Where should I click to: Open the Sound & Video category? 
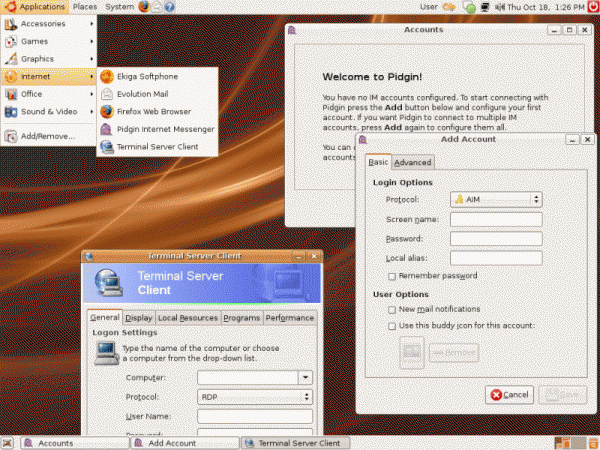(49, 112)
